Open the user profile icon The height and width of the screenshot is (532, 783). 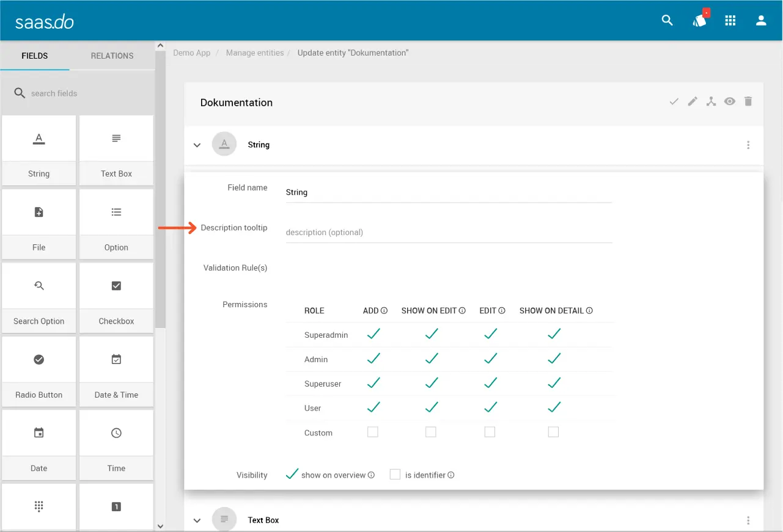[761, 21]
